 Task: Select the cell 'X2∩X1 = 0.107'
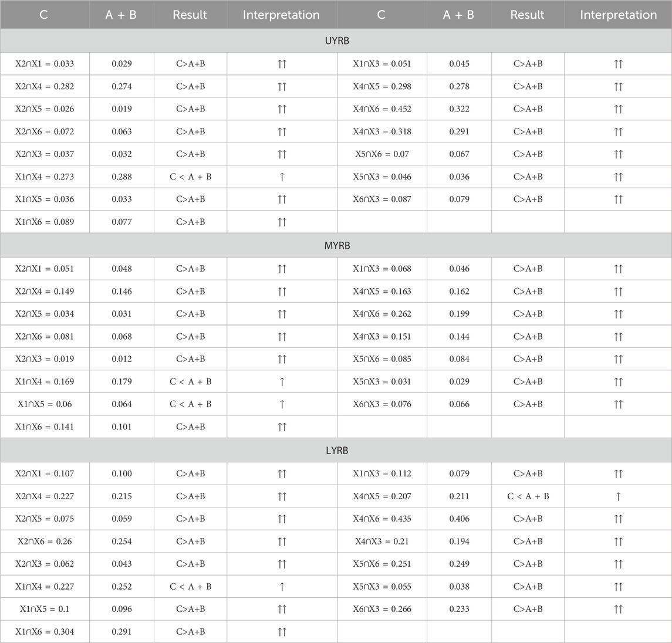[45, 474]
